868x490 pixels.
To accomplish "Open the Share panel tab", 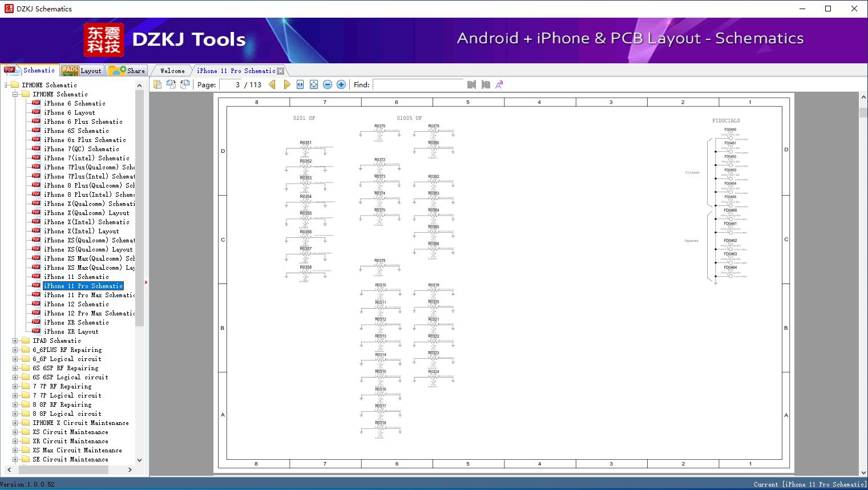I will click(x=127, y=71).
